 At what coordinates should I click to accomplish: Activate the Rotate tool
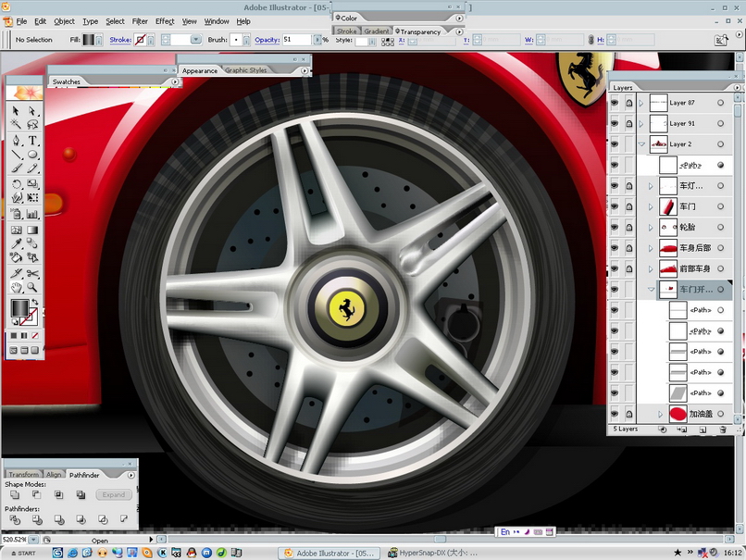click(16, 184)
